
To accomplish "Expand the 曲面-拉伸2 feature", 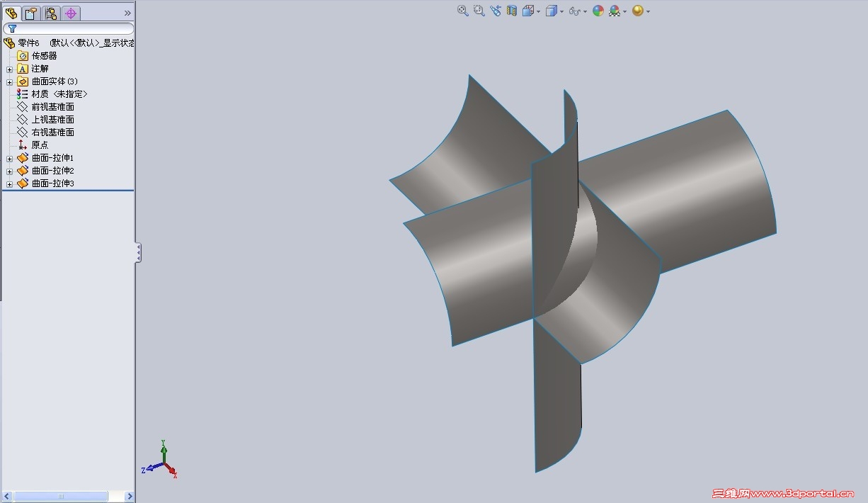I will point(9,171).
